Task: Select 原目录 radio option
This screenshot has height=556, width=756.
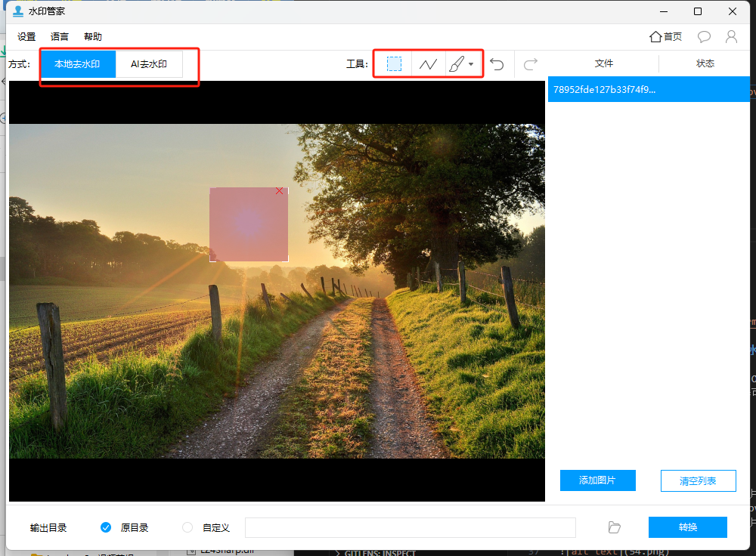Action: pos(106,527)
